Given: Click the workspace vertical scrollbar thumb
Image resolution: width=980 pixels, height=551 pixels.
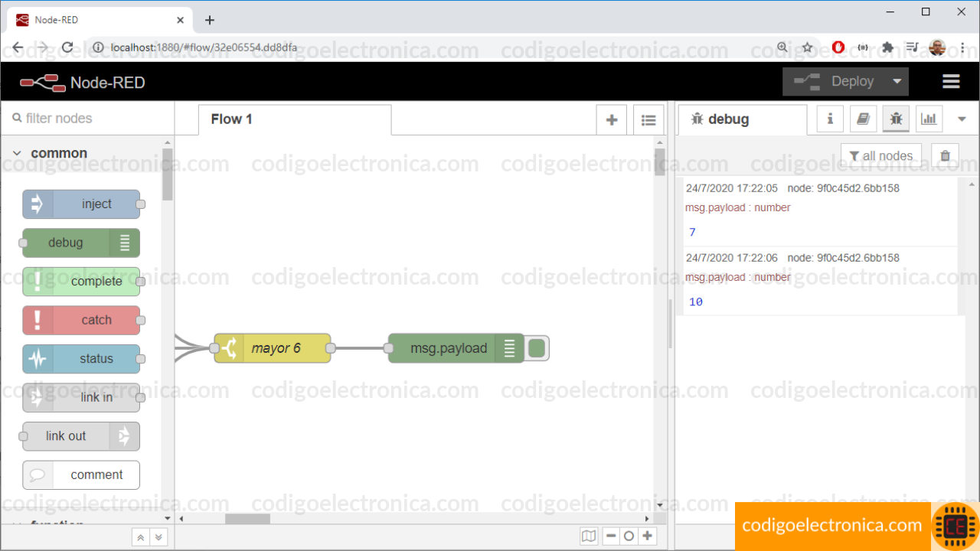Looking at the screenshot, I should pos(660,162).
